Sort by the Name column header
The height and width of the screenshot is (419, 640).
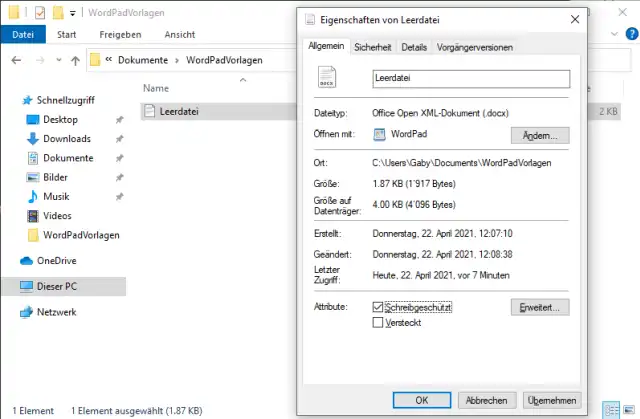coord(156,88)
